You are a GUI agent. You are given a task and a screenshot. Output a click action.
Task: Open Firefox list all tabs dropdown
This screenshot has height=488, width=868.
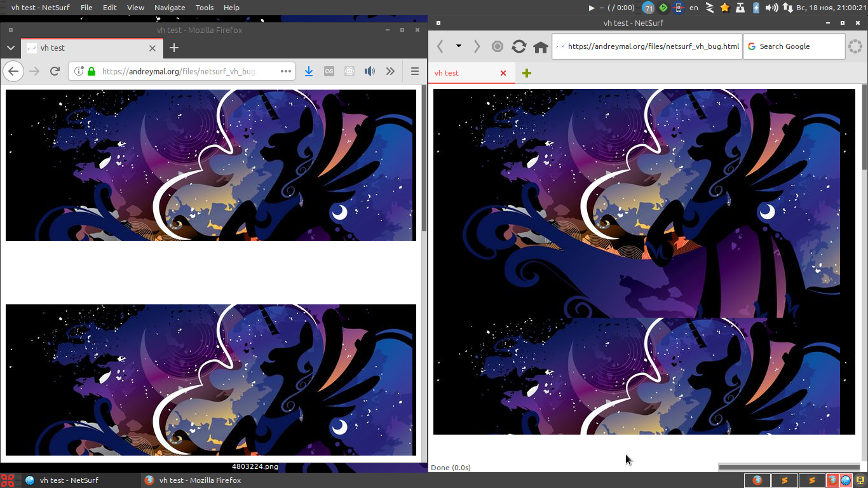[x=10, y=48]
